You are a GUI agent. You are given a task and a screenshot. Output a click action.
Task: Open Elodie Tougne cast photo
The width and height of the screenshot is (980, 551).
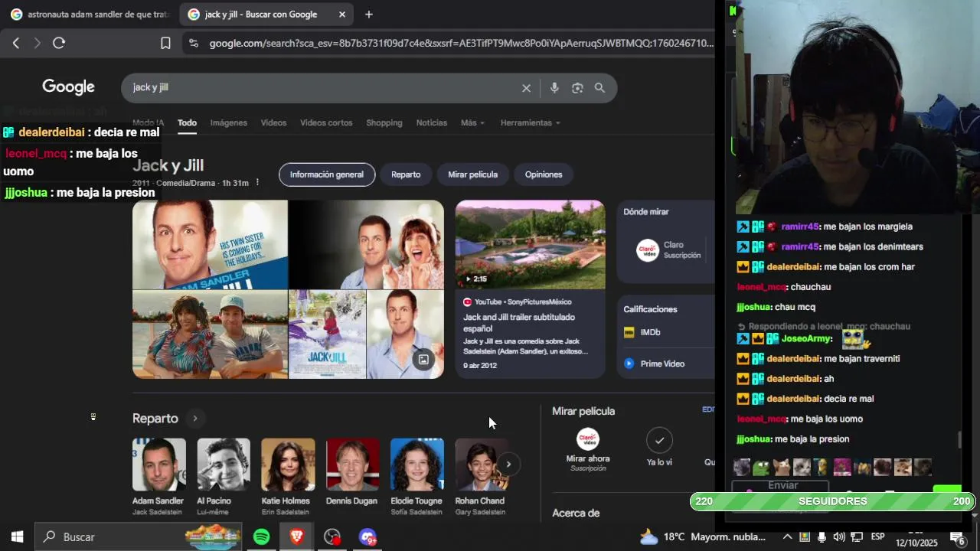pos(417,465)
